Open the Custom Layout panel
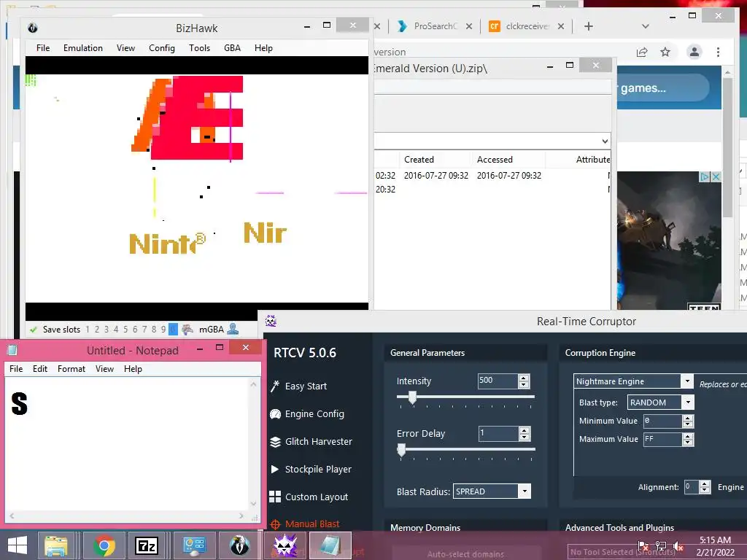The width and height of the screenshot is (747, 560). click(x=309, y=497)
